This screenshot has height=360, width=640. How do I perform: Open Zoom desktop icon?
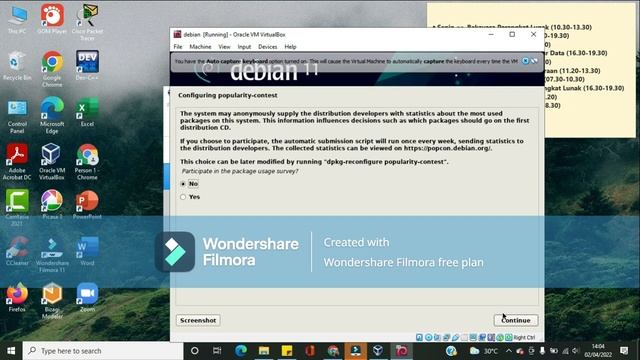[87, 297]
